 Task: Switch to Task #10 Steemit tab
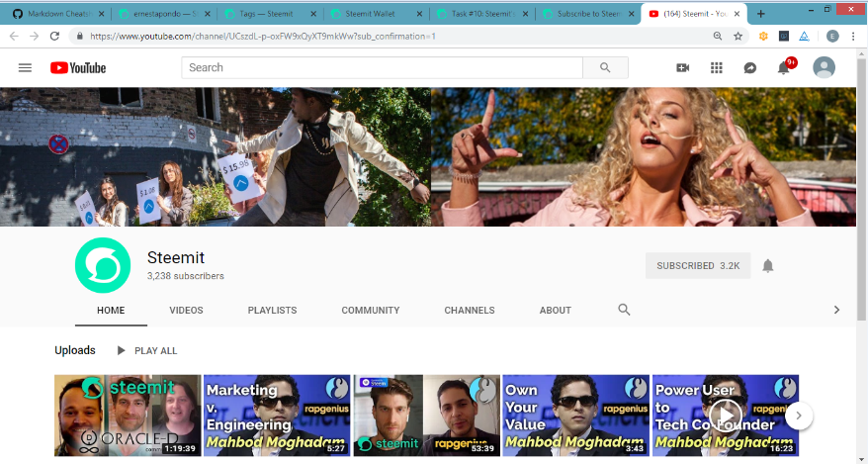[482, 14]
